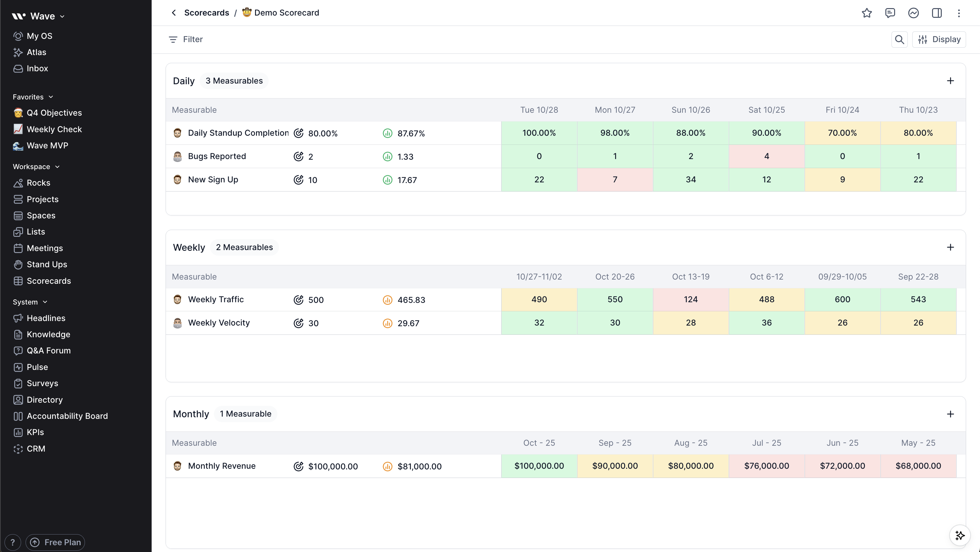Open the KPIs section in sidebar
980x552 pixels.
tap(35, 432)
